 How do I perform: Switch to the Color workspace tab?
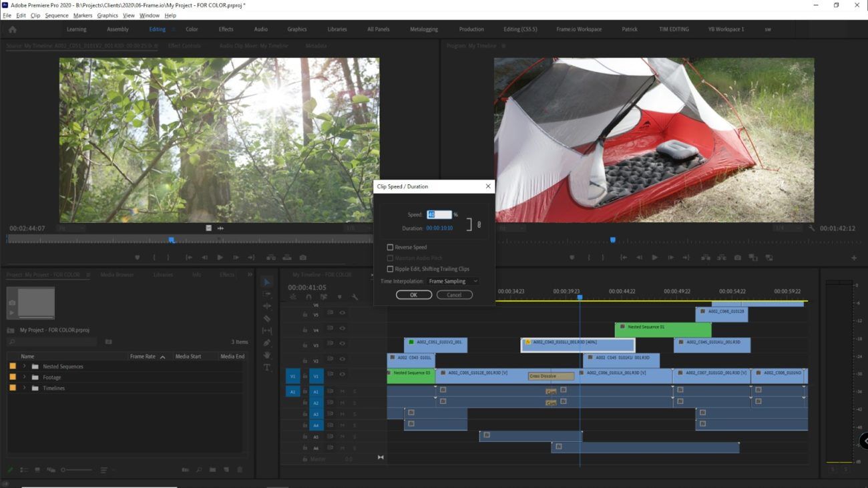point(192,29)
